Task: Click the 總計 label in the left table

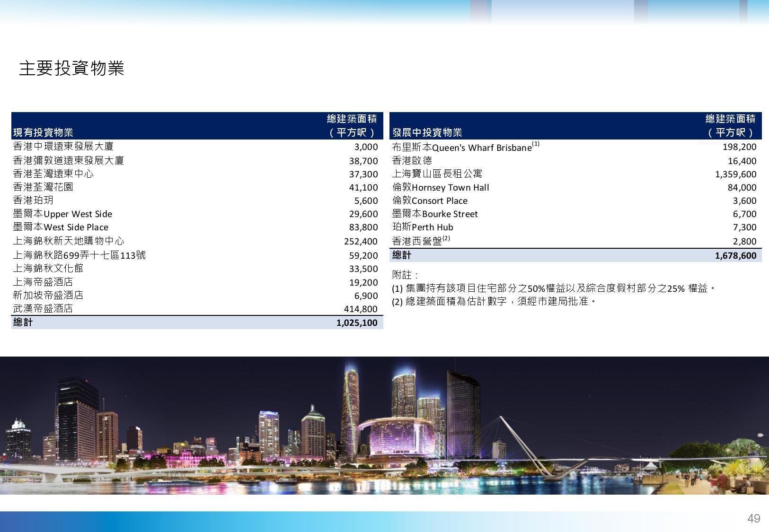Action: (x=23, y=323)
